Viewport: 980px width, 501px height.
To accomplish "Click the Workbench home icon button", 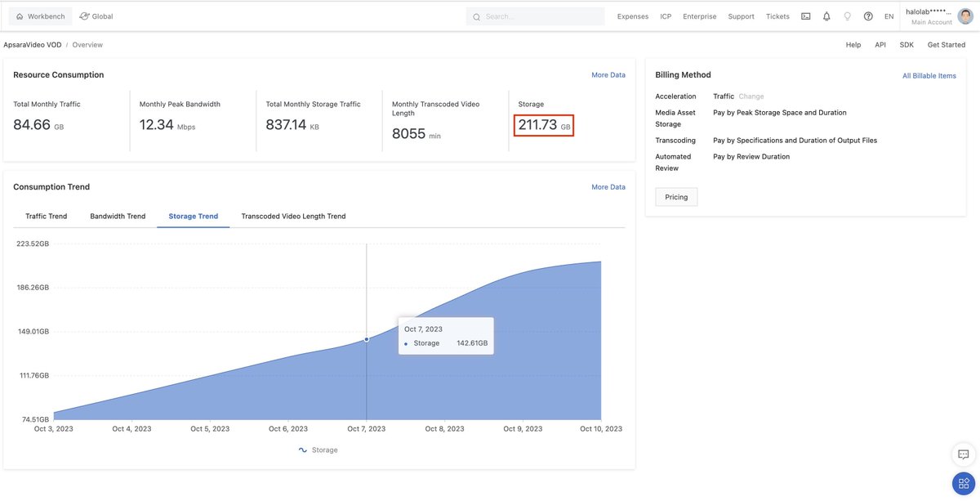I will pyautogui.click(x=40, y=16).
